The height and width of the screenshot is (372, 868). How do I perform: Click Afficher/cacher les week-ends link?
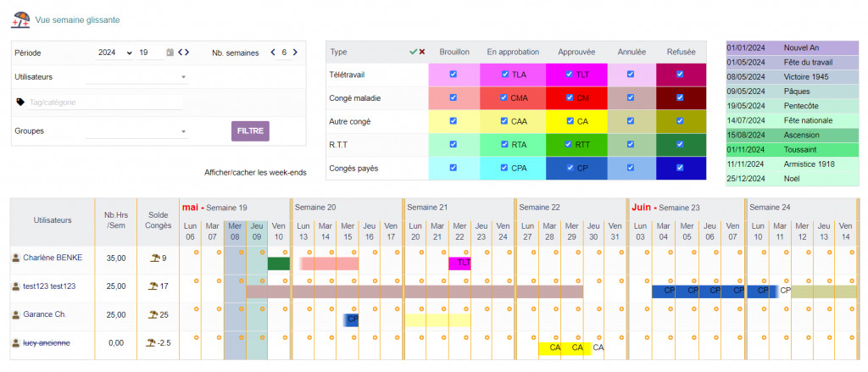tap(255, 173)
